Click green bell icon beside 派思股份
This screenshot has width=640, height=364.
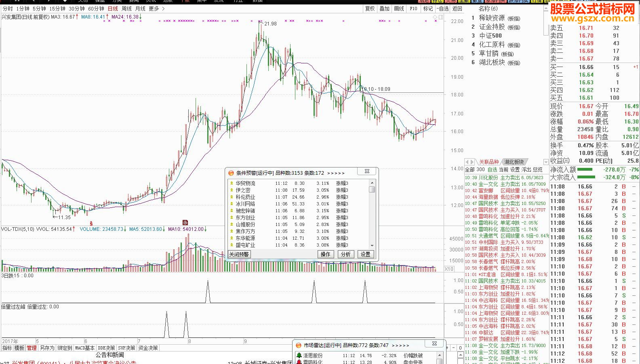[x=299, y=356]
